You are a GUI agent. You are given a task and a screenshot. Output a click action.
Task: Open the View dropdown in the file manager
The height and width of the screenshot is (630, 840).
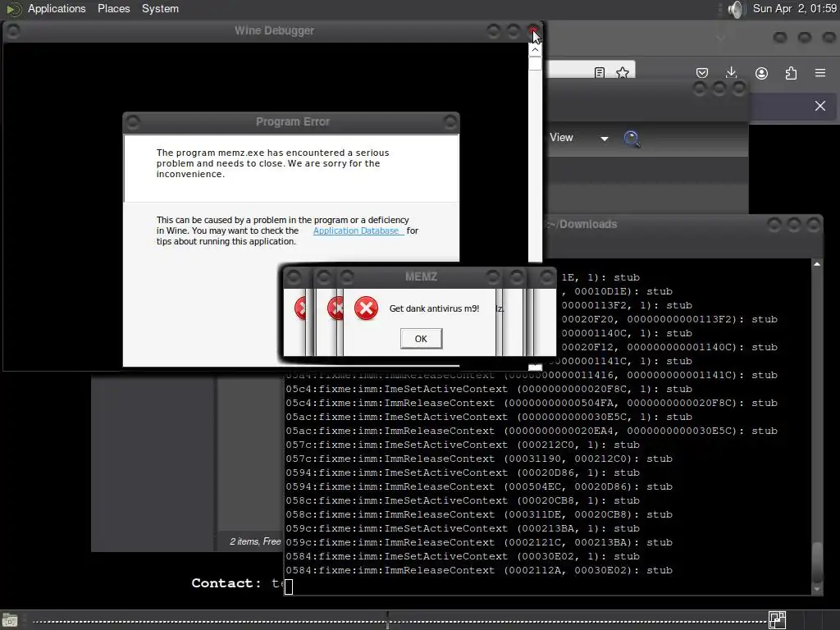click(x=578, y=138)
